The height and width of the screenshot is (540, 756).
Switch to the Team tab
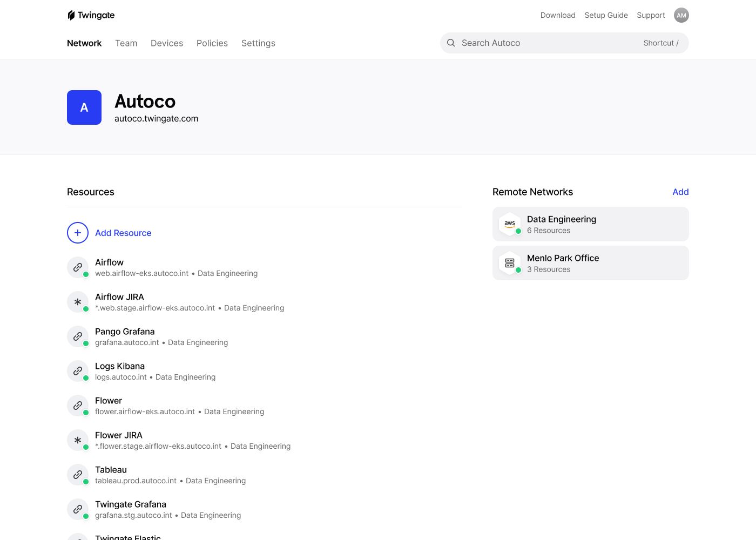coord(126,43)
